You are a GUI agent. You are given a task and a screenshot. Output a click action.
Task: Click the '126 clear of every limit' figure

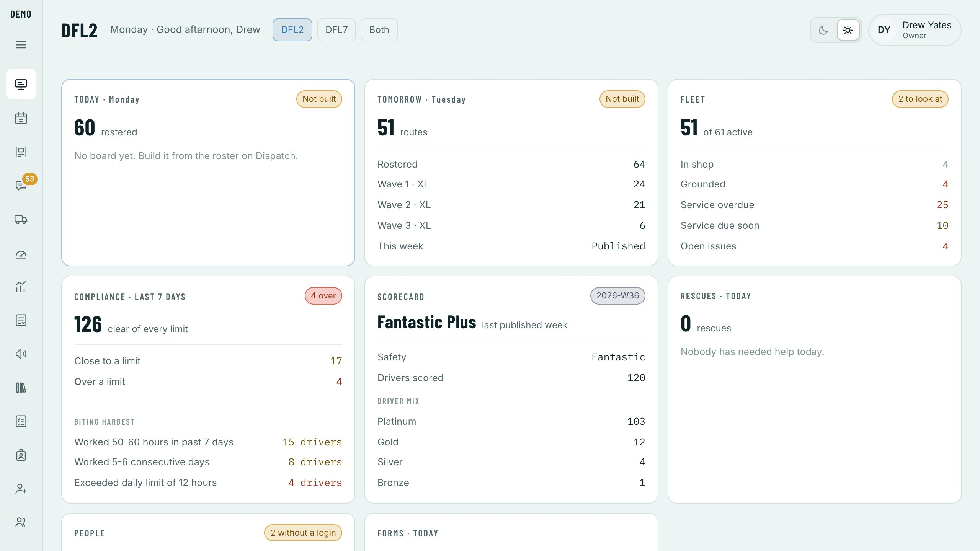click(x=131, y=324)
